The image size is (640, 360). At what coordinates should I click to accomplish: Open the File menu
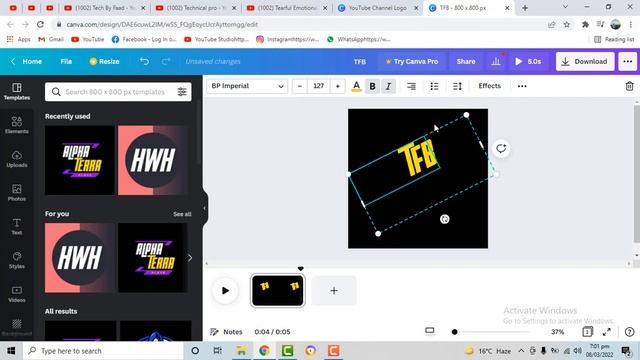[66, 61]
